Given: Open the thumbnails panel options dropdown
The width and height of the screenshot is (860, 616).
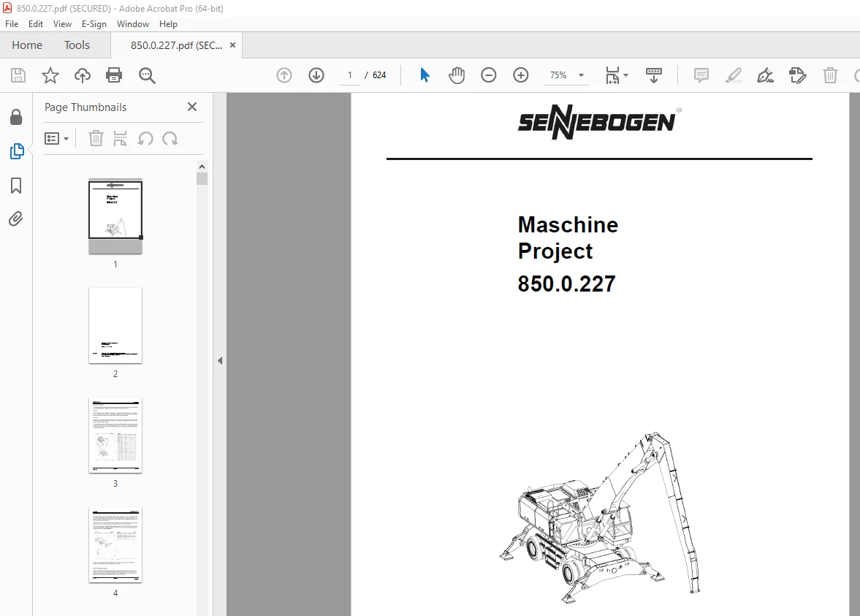Looking at the screenshot, I should 56,138.
